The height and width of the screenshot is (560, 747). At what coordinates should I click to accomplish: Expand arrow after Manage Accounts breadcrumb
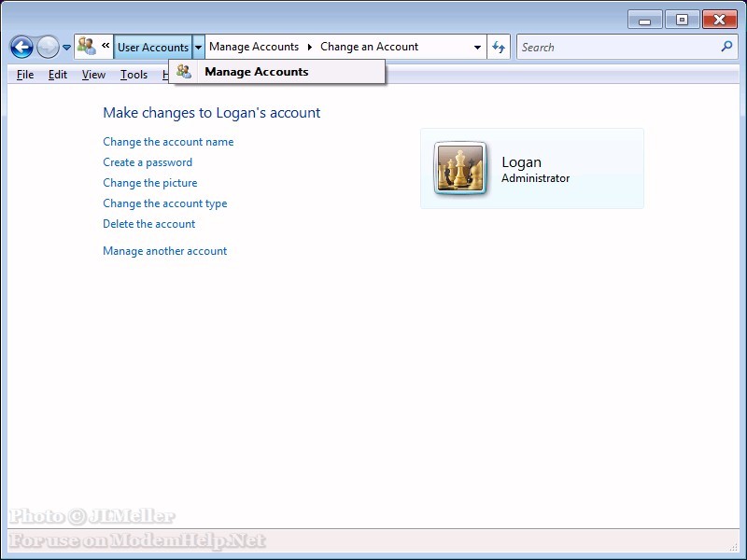pyautogui.click(x=310, y=47)
